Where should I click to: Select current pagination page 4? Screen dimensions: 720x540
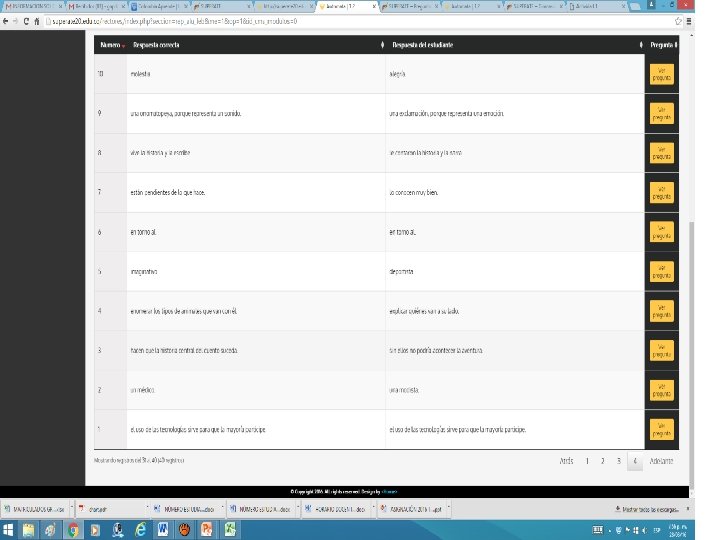point(635,461)
